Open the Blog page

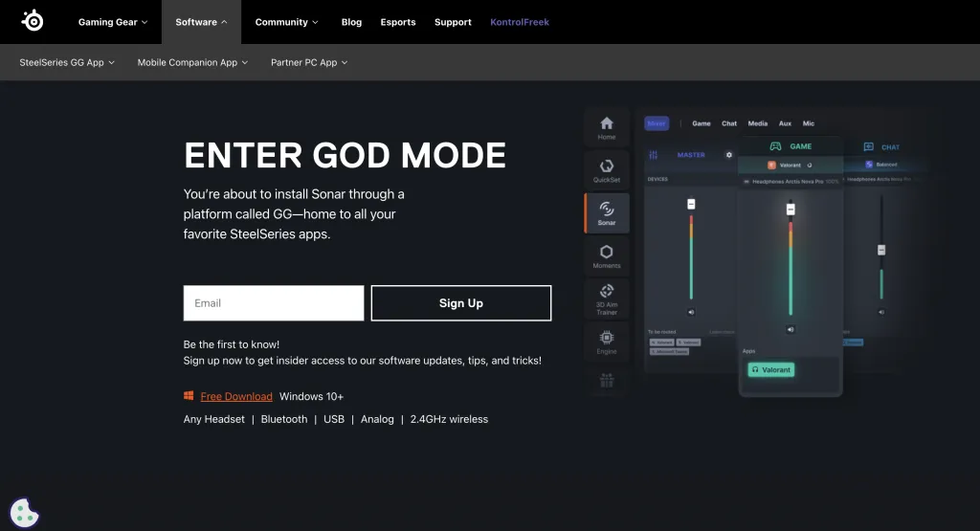click(351, 22)
